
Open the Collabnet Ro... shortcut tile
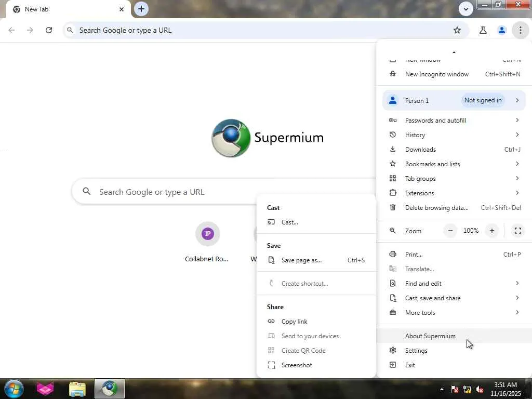[207, 243]
